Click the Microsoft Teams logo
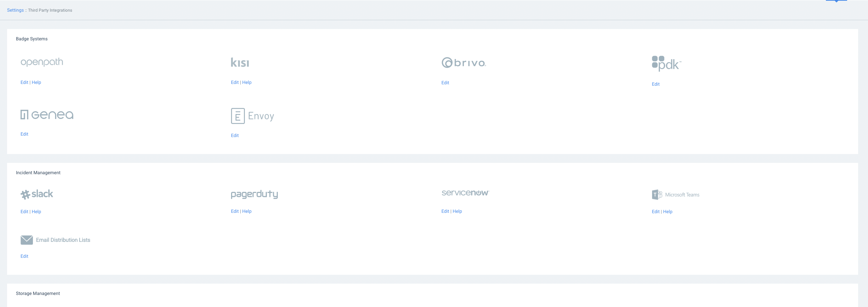868x307 pixels. (676, 194)
